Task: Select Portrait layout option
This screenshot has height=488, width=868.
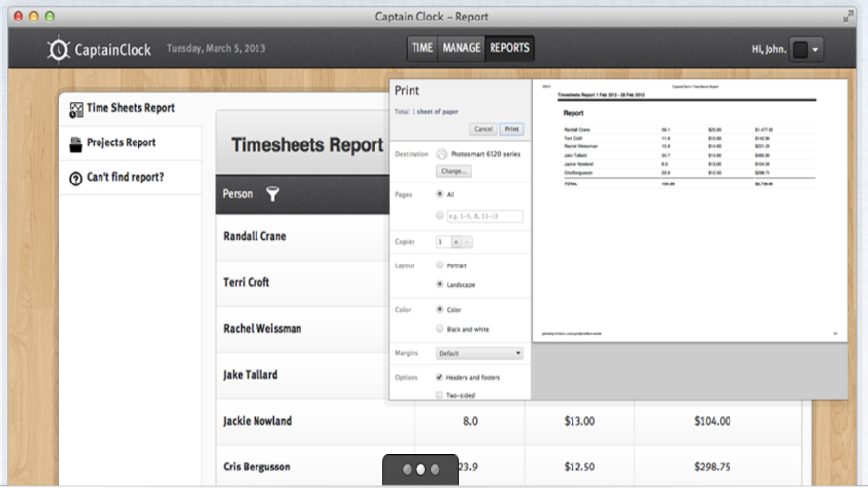Action: [x=440, y=265]
